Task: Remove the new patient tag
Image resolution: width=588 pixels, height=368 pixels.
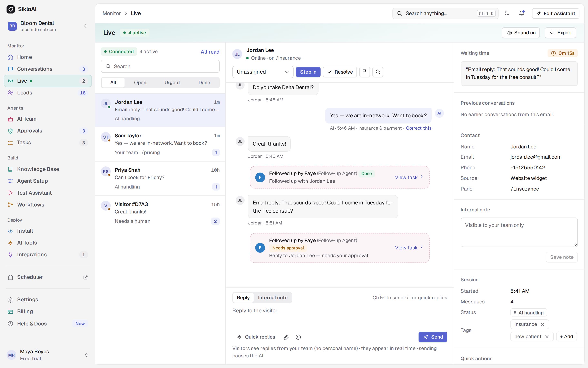Action: click(x=547, y=337)
